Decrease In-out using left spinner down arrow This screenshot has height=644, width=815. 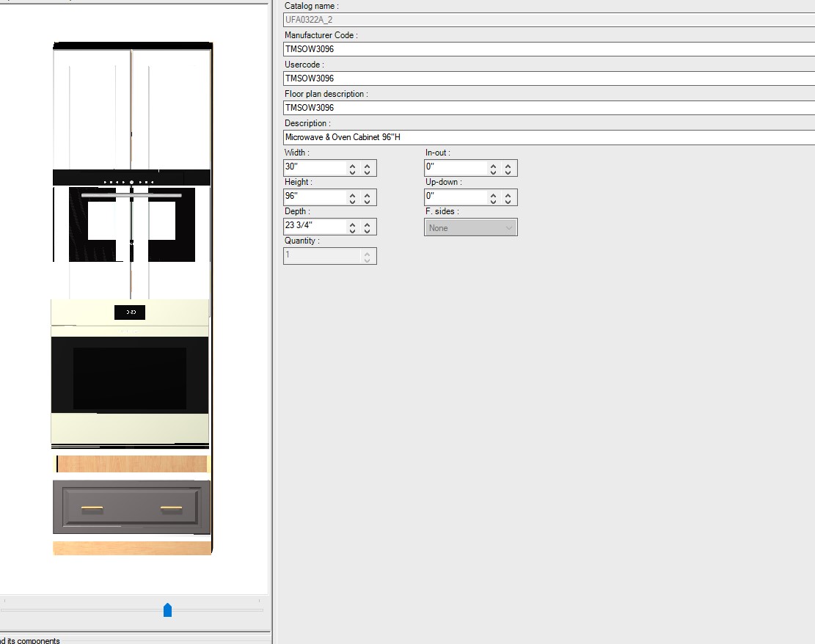493,172
